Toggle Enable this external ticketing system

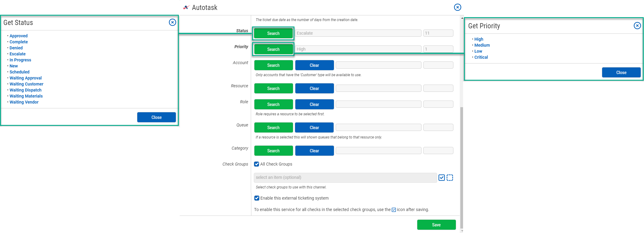point(257,198)
